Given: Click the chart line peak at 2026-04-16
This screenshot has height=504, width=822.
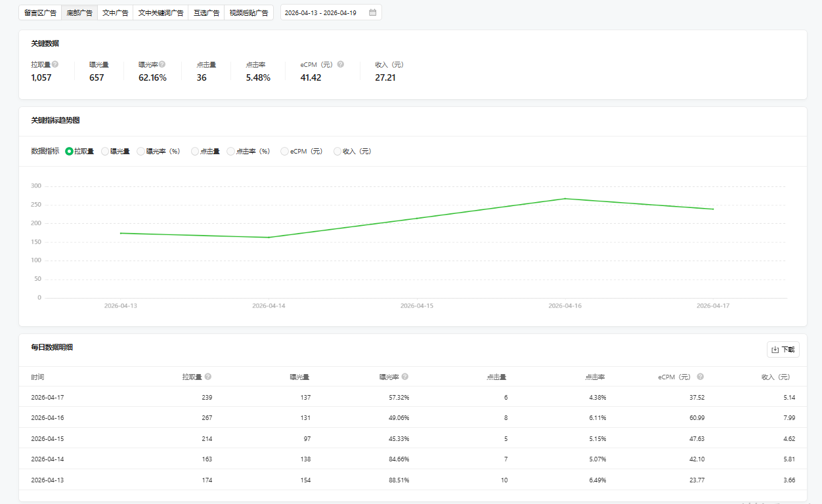Looking at the screenshot, I should (565, 199).
